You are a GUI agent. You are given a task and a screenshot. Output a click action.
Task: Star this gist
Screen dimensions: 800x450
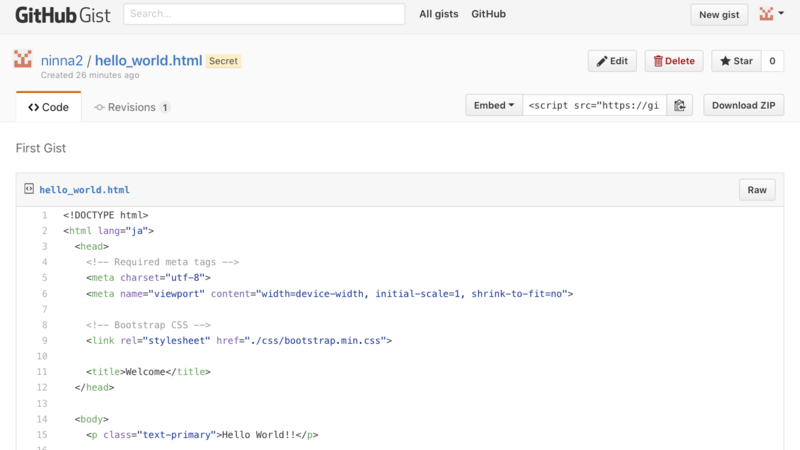[736, 61]
